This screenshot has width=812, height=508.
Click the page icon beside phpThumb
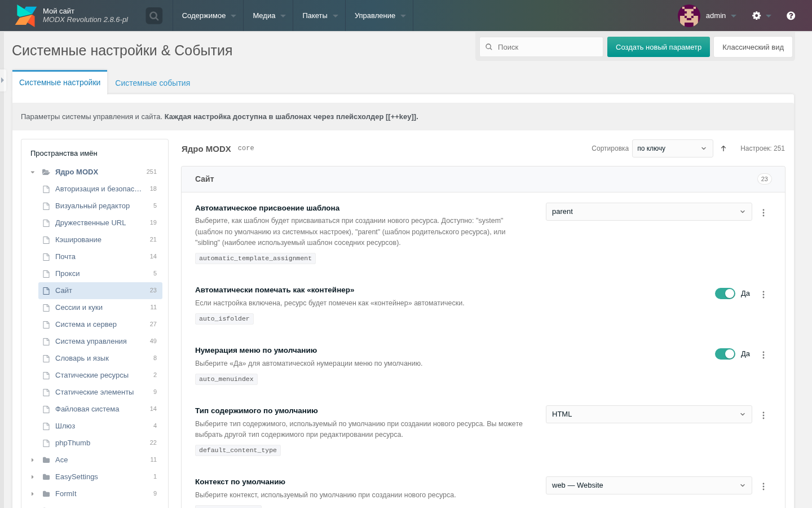coord(46,443)
